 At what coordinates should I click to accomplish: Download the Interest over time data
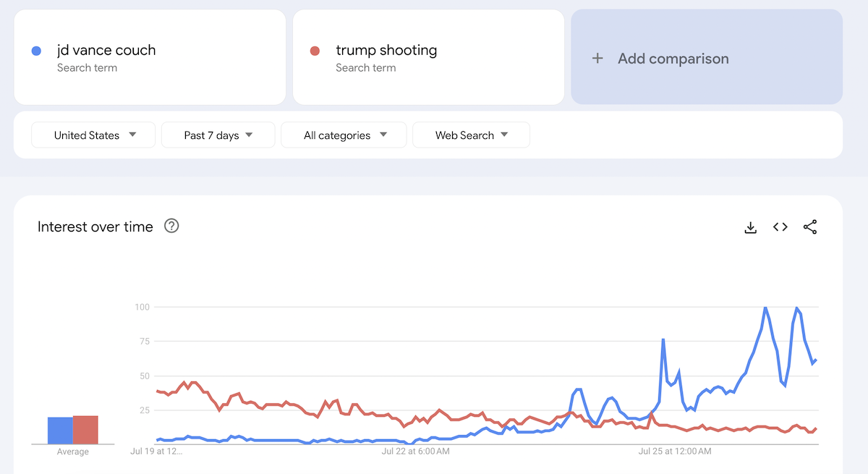pos(750,227)
